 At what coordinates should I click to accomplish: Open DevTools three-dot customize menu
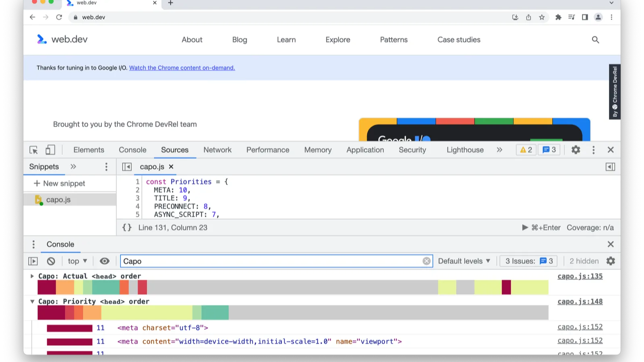593,150
